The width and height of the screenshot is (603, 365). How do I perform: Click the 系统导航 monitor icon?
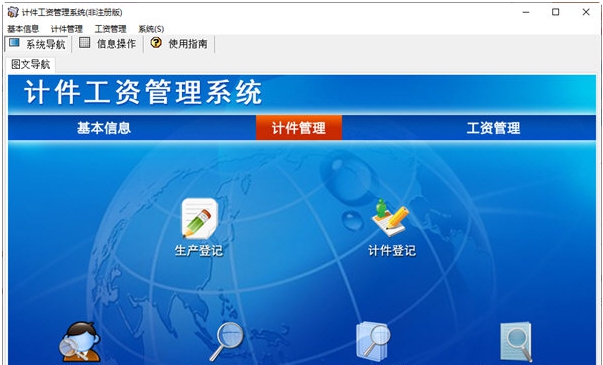tap(14, 43)
